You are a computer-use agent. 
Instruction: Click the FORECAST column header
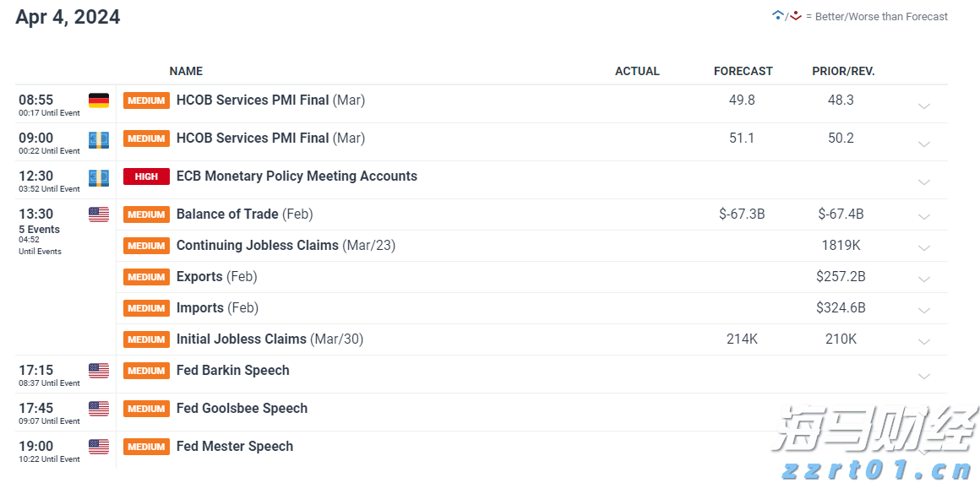[x=743, y=71]
